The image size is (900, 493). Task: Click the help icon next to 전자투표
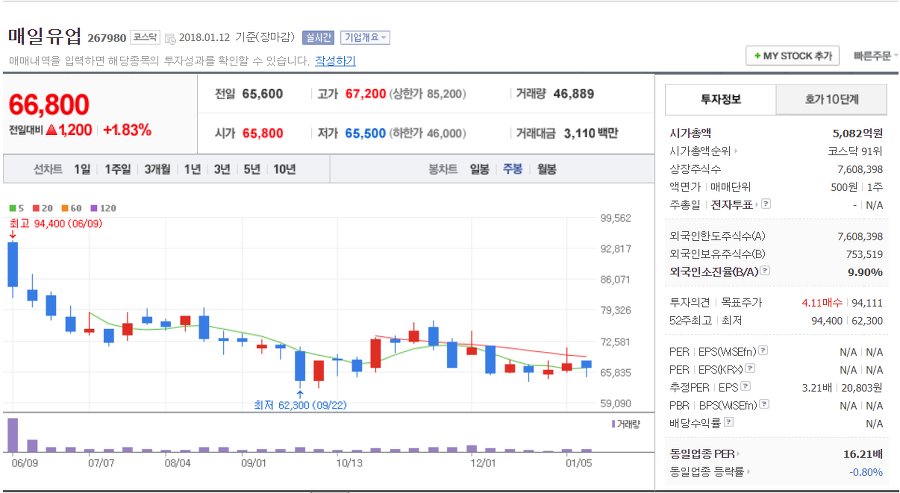pos(766,204)
